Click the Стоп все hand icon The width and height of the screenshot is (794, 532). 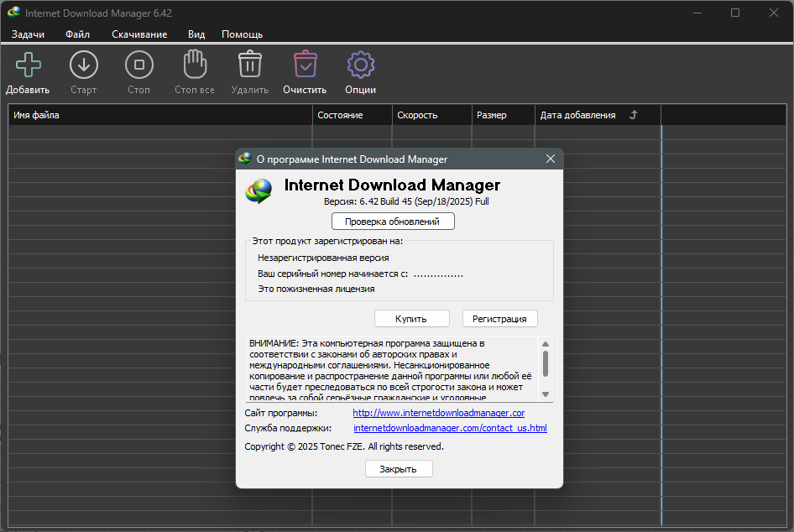coord(195,65)
